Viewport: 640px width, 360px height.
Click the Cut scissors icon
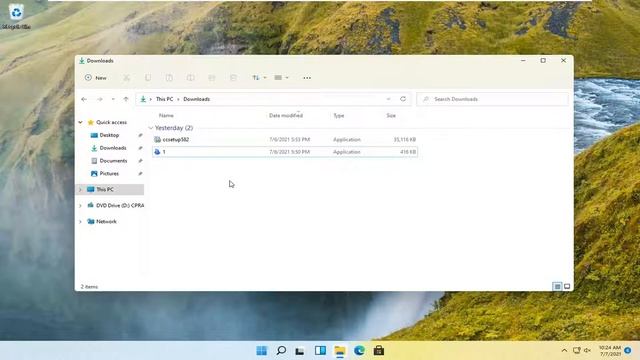click(127, 78)
